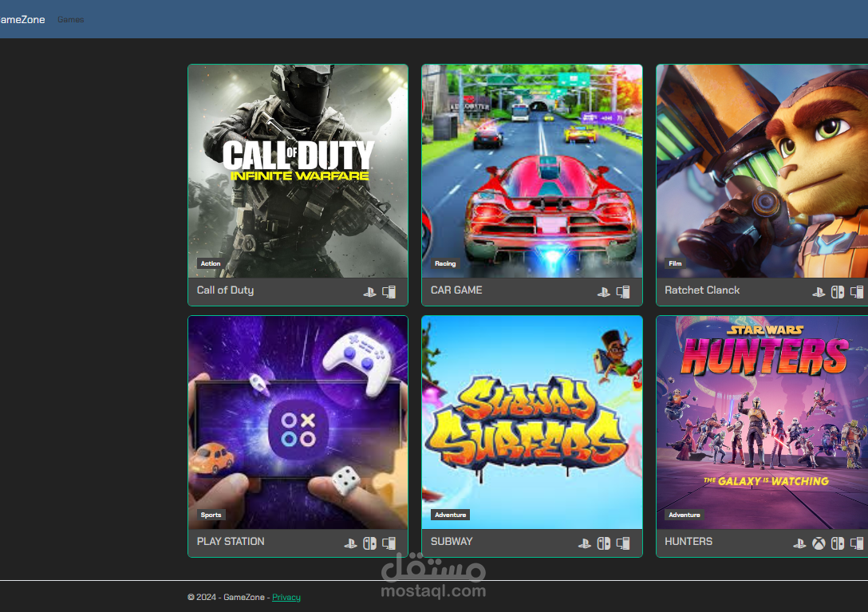The width and height of the screenshot is (868, 612).
Task: Click the PlayStation icon on CAR GAME card
Action: tap(604, 292)
